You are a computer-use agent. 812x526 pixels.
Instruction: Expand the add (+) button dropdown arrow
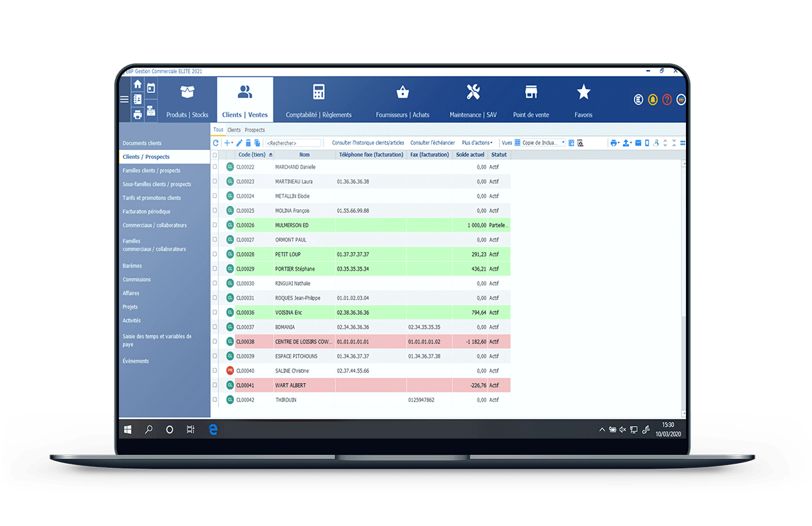coord(232,143)
